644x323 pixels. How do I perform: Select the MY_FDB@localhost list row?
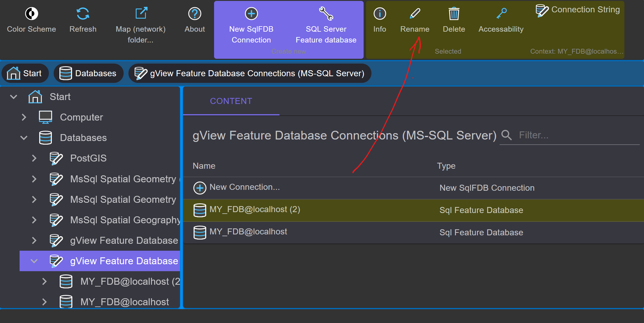pyautogui.click(x=413, y=232)
